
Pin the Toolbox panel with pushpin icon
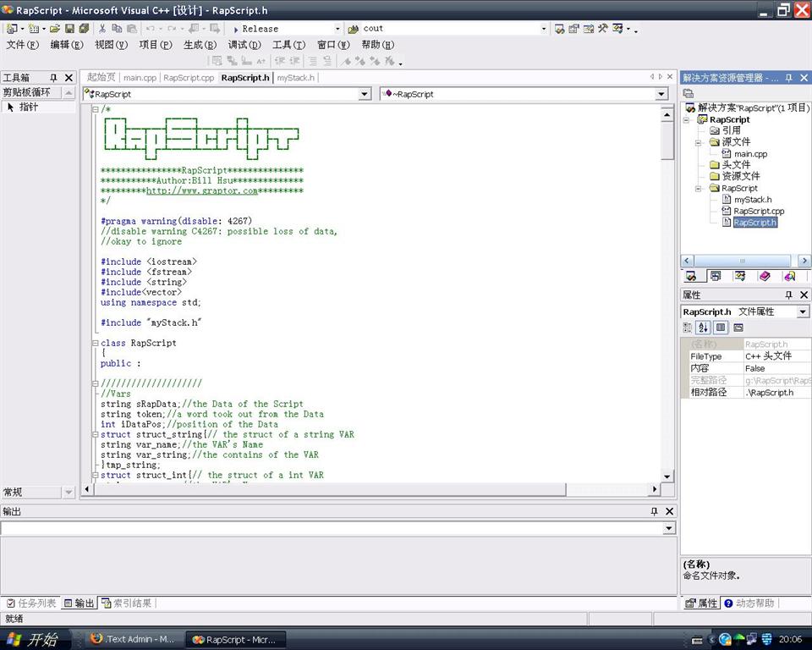[53, 77]
